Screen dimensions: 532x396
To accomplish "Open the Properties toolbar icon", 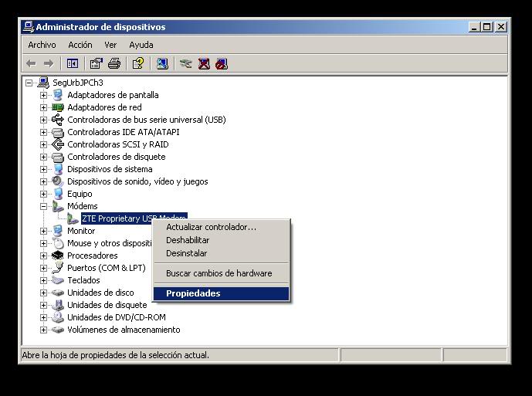I will (96, 63).
